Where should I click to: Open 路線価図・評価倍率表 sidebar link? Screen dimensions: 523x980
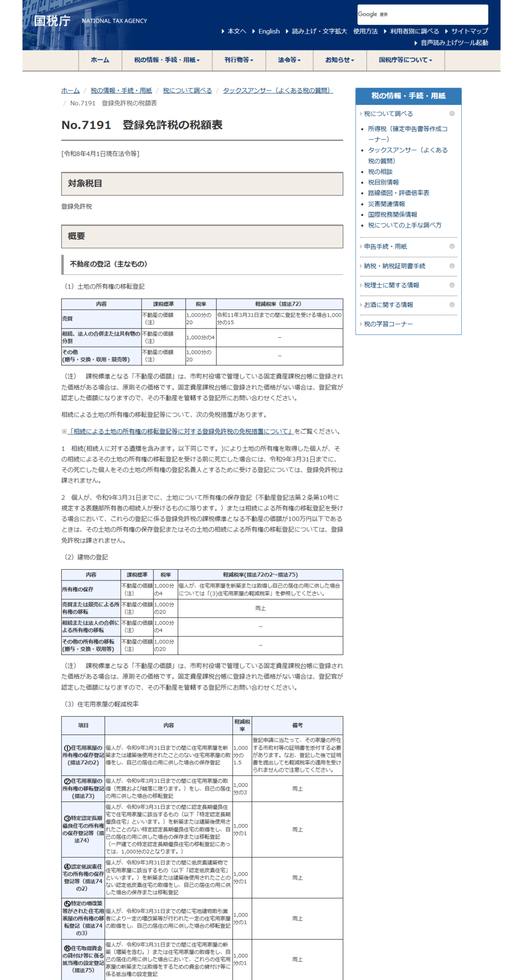point(398,193)
